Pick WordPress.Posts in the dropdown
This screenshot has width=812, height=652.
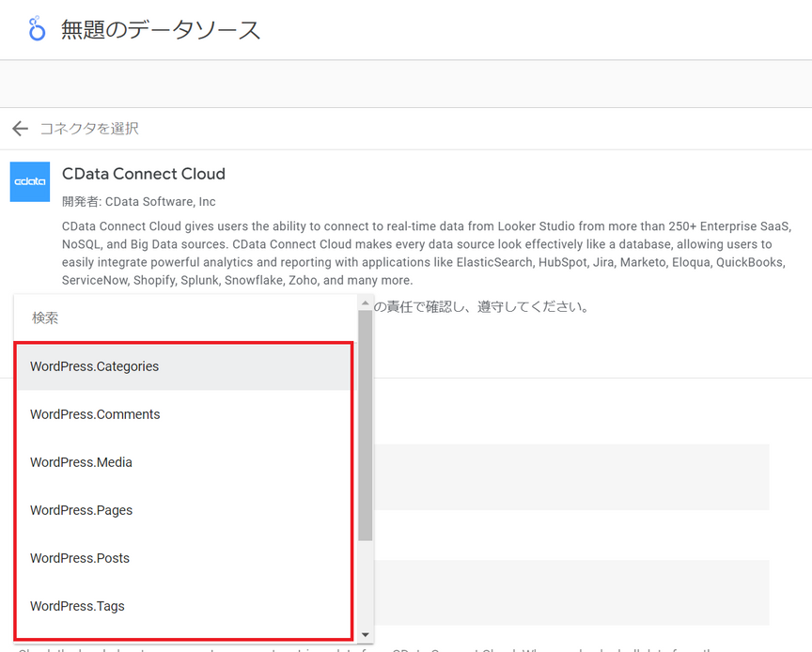184,558
